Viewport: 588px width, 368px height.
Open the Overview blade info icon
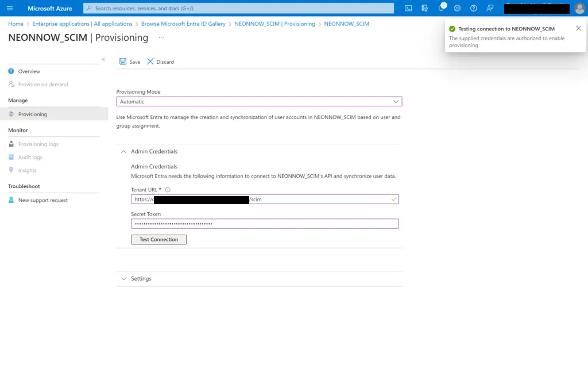[10, 71]
